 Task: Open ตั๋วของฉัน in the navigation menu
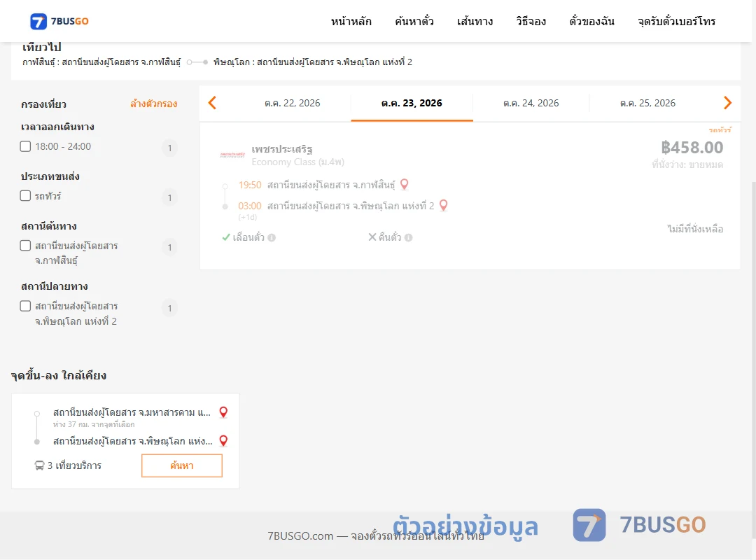point(591,22)
